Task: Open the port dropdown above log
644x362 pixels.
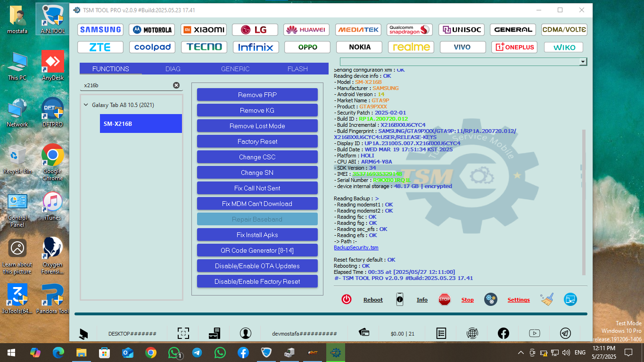Action: [583, 62]
